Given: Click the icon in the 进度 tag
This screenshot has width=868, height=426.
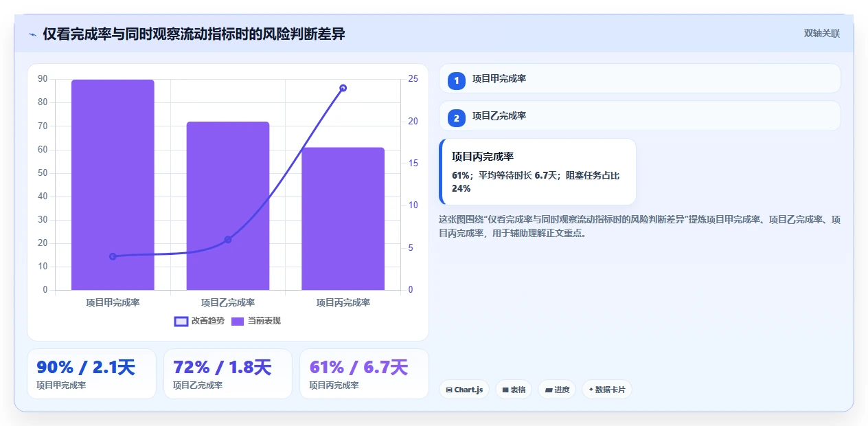Looking at the screenshot, I should (548, 390).
